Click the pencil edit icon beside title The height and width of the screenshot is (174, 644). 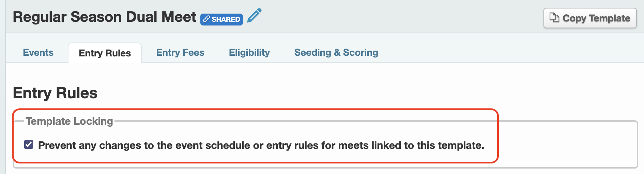(x=254, y=16)
